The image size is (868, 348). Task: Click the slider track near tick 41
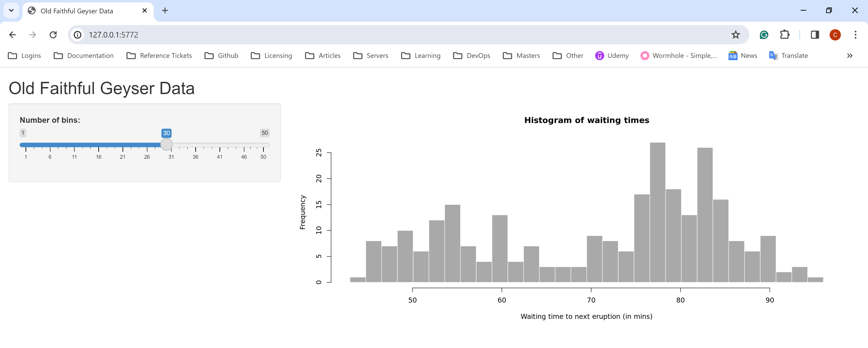coord(220,145)
